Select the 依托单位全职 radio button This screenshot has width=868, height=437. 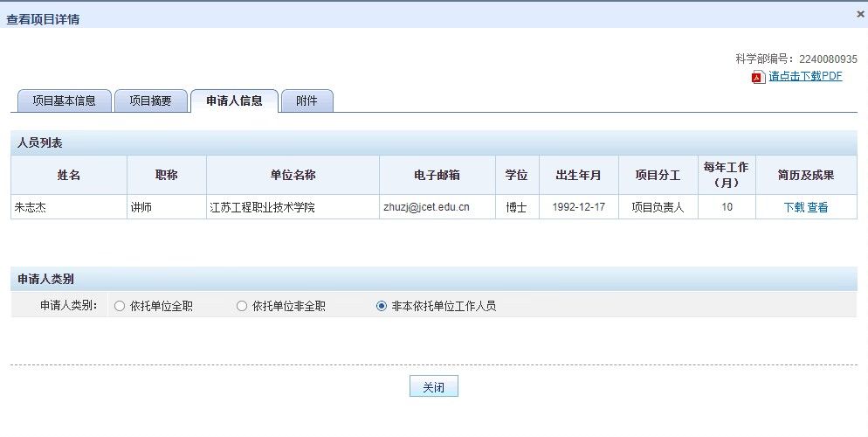pyautogui.click(x=120, y=306)
